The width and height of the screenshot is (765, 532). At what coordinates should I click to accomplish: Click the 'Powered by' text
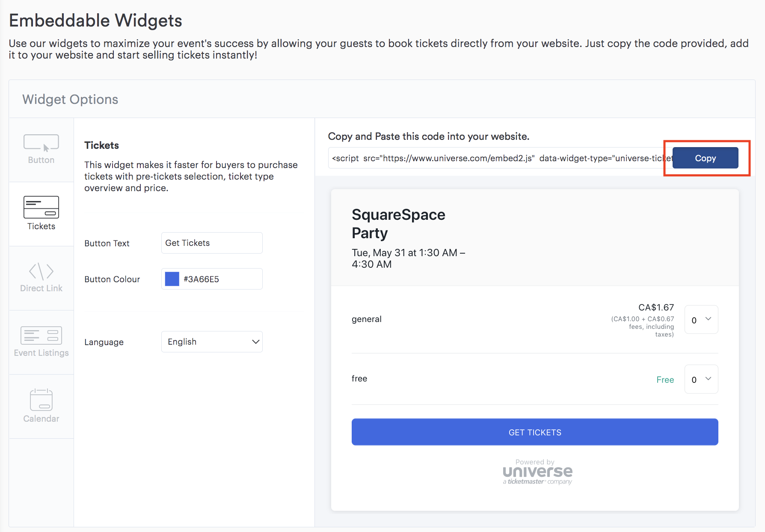535,462
